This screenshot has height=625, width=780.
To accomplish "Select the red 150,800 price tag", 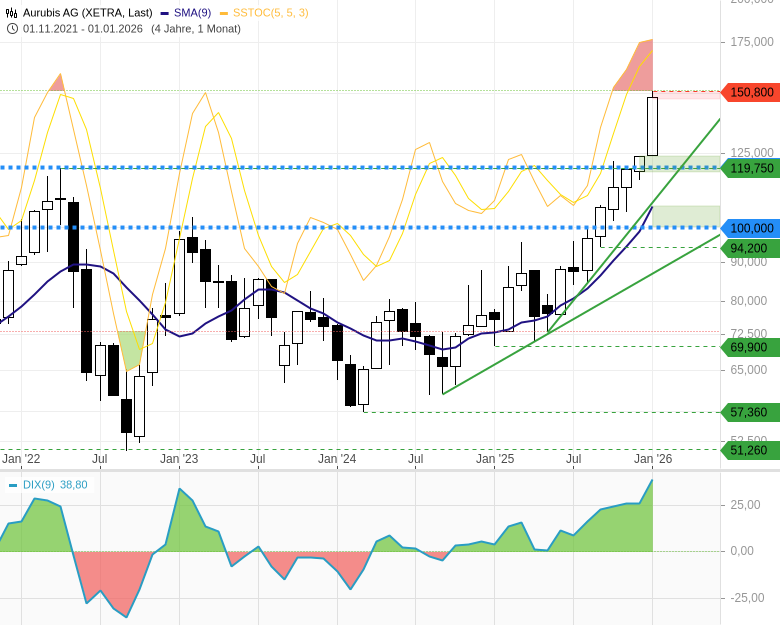I will pyautogui.click(x=751, y=92).
